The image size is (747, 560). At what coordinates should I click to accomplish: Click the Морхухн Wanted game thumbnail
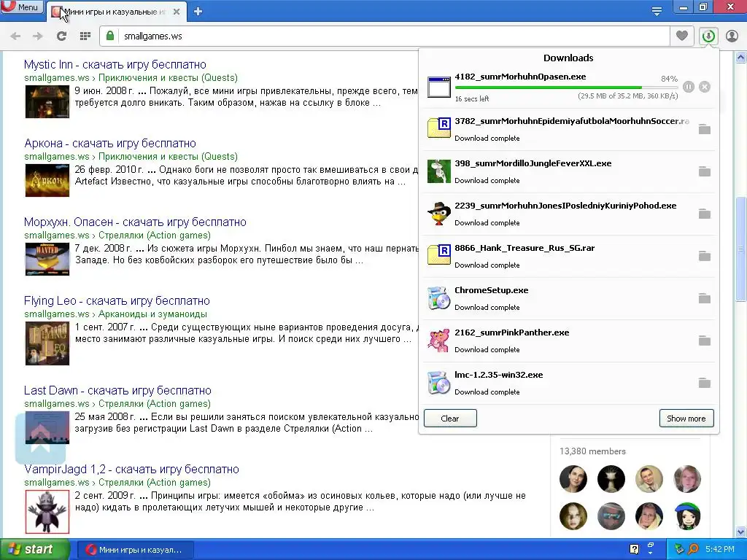(x=47, y=259)
